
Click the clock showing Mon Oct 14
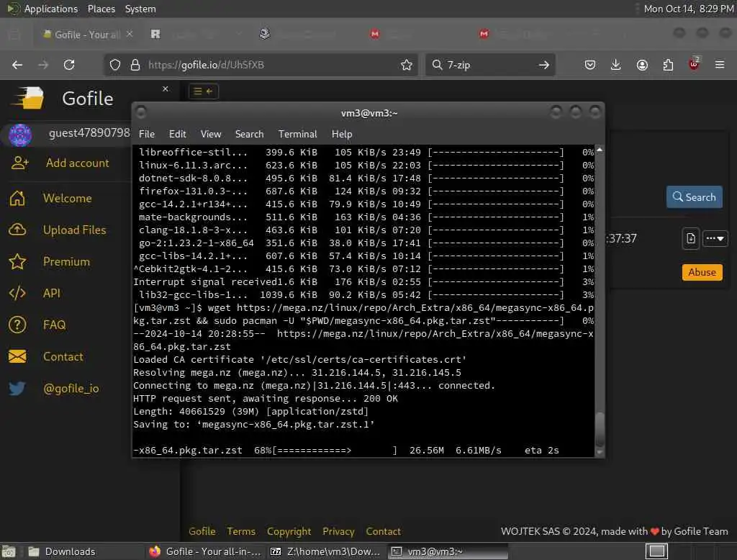tap(689, 9)
